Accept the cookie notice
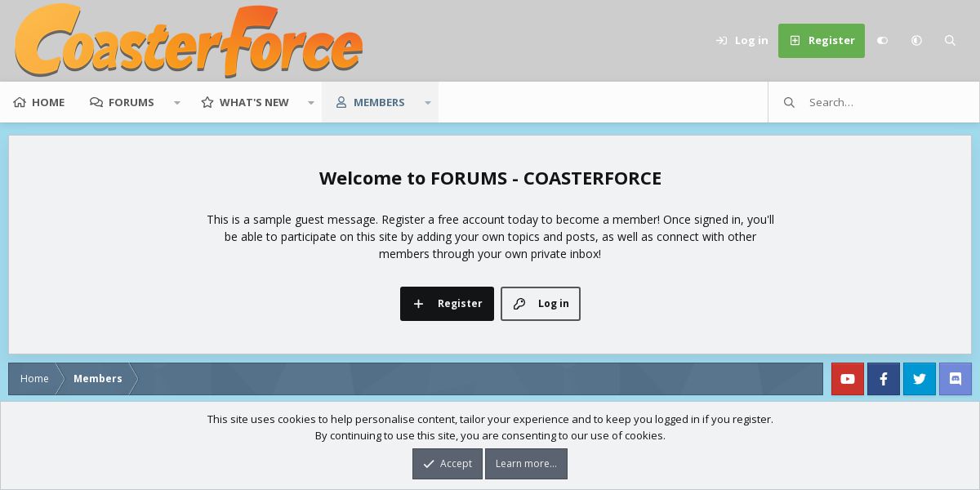The height and width of the screenshot is (490, 980). [x=448, y=464]
